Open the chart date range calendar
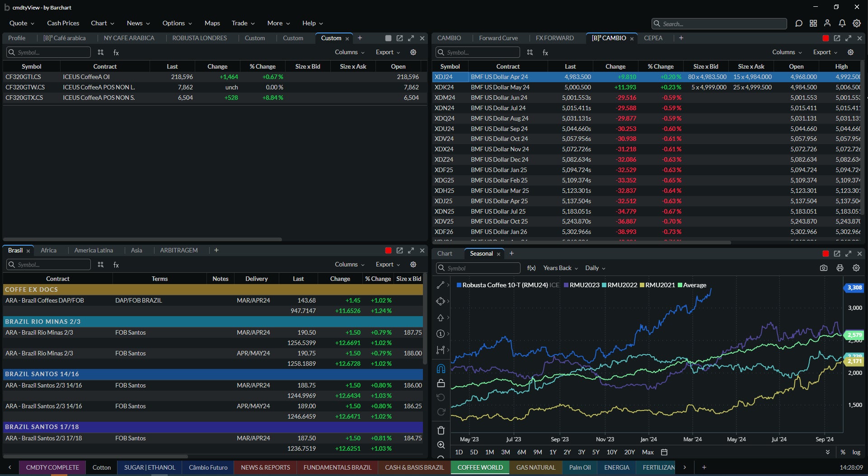 pyautogui.click(x=664, y=452)
